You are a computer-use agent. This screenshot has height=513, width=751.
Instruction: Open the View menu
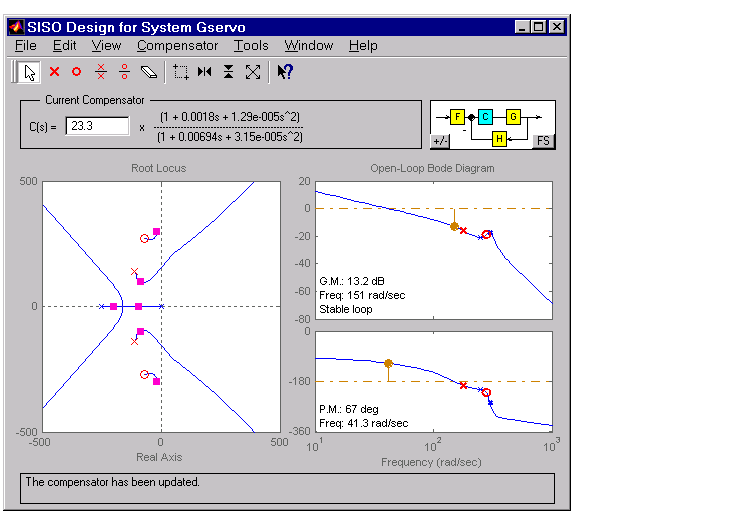[106, 46]
